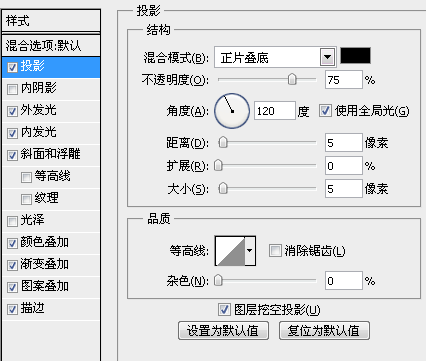Uncheck 使用全局光 checkbox
This screenshot has height=361, width=426.
pos(325,111)
